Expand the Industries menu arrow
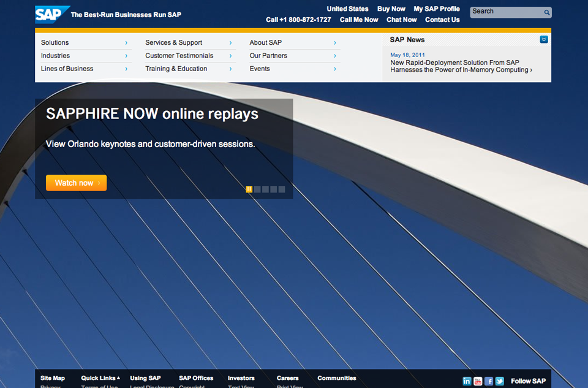 pyautogui.click(x=126, y=56)
